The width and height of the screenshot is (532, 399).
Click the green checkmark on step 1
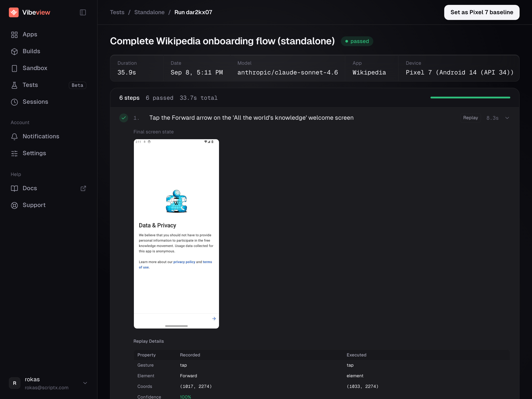coord(124,118)
